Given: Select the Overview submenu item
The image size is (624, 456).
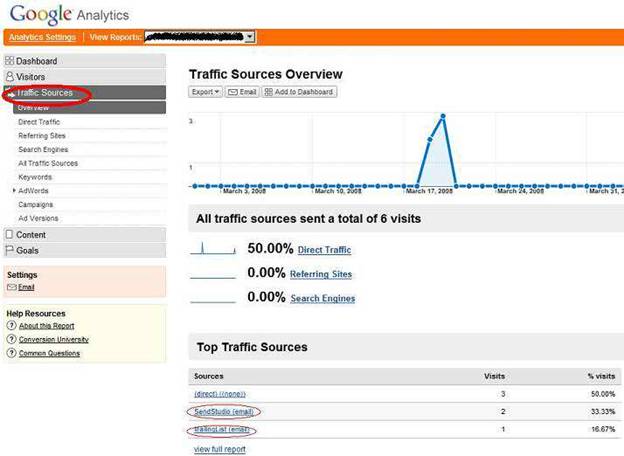Looking at the screenshot, I should (x=90, y=107).
